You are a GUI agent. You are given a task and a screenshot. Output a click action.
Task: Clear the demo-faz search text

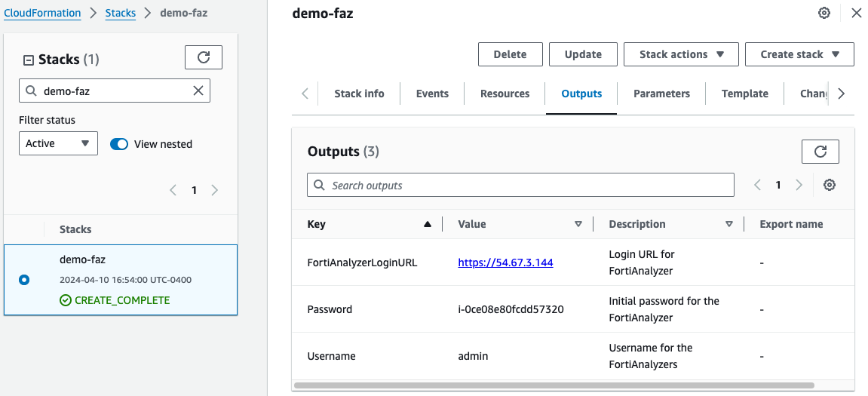[198, 91]
